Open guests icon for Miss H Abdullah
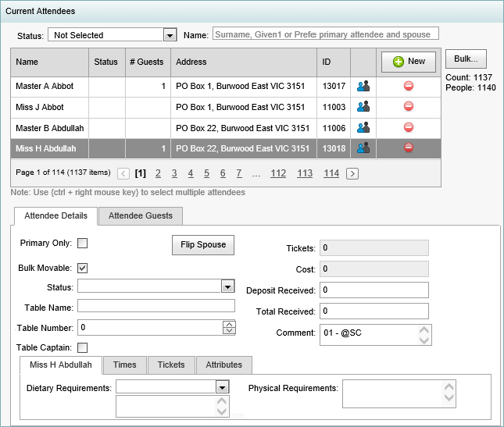This screenshot has height=427, width=504. tap(363, 148)
